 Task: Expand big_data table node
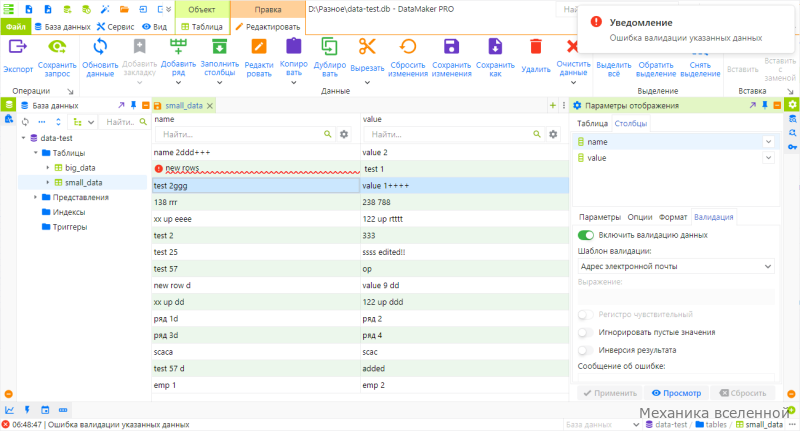click(48, 168)
